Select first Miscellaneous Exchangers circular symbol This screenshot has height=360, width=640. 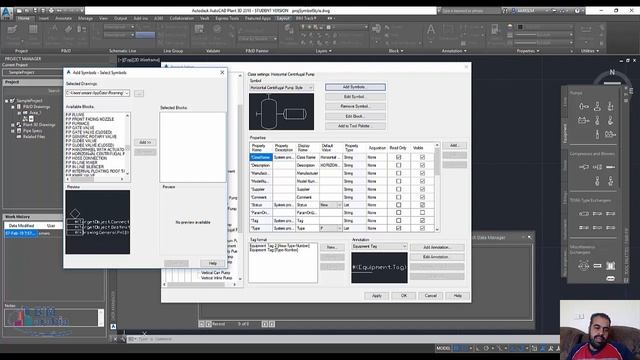pyautogui.click(x=584, y=266)
